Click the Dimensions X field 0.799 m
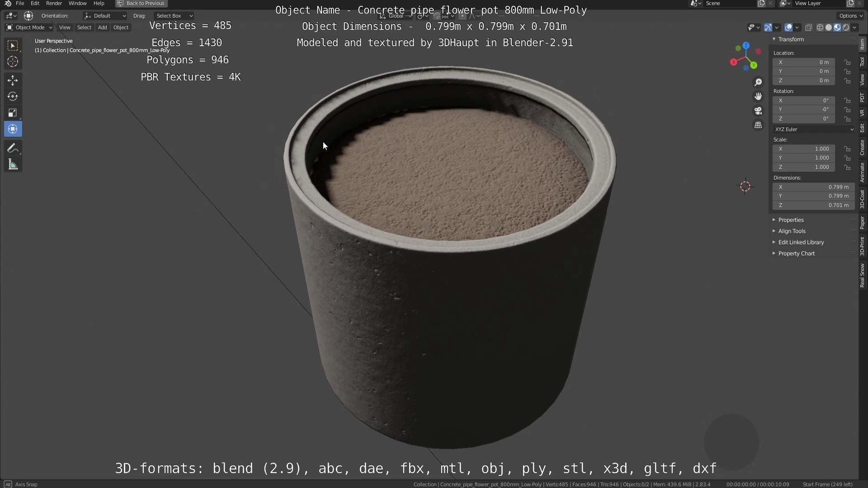 813,187
